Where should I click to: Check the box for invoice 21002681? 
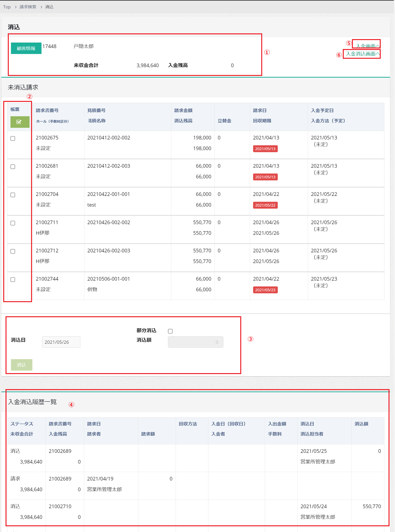[13, 167]
